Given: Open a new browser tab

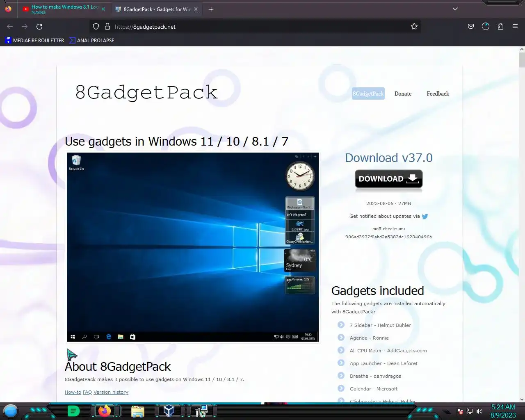Looking at the screenshot, I should 211,9.
